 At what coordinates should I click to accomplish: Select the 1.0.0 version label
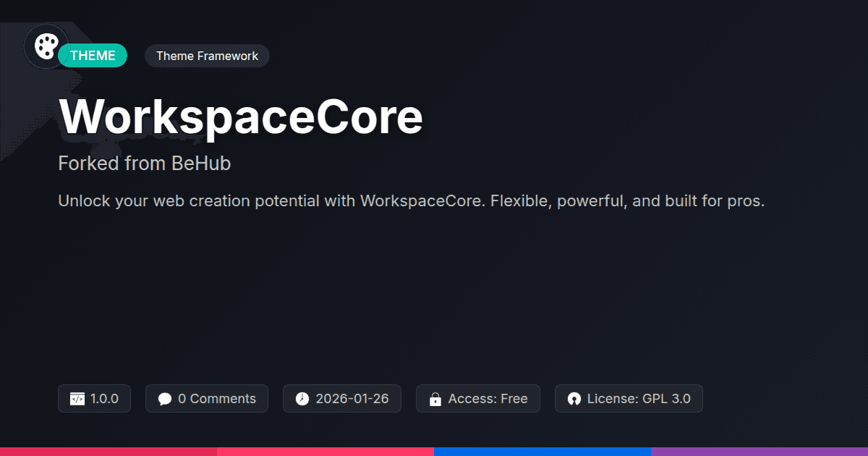[104, 399]
